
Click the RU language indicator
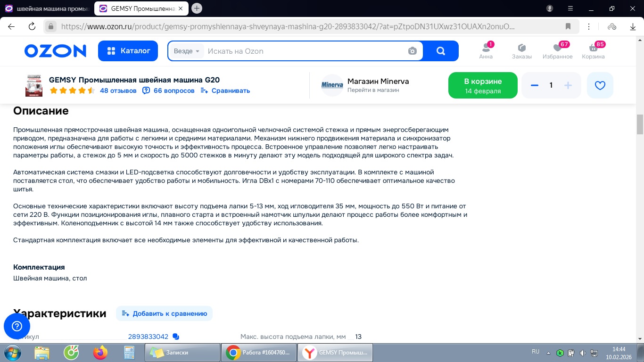536,352
